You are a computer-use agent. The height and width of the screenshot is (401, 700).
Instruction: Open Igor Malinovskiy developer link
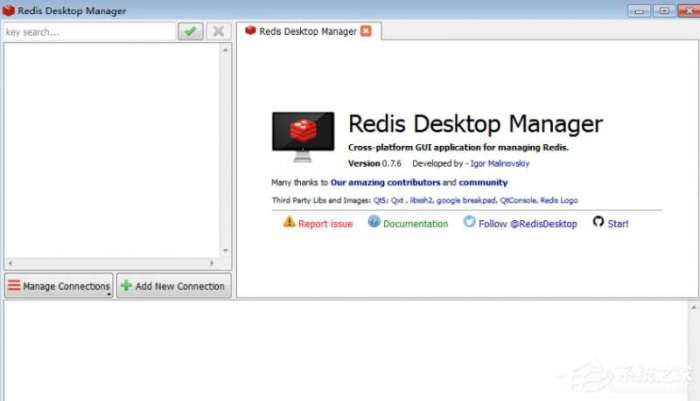click(x=500, y=163)
